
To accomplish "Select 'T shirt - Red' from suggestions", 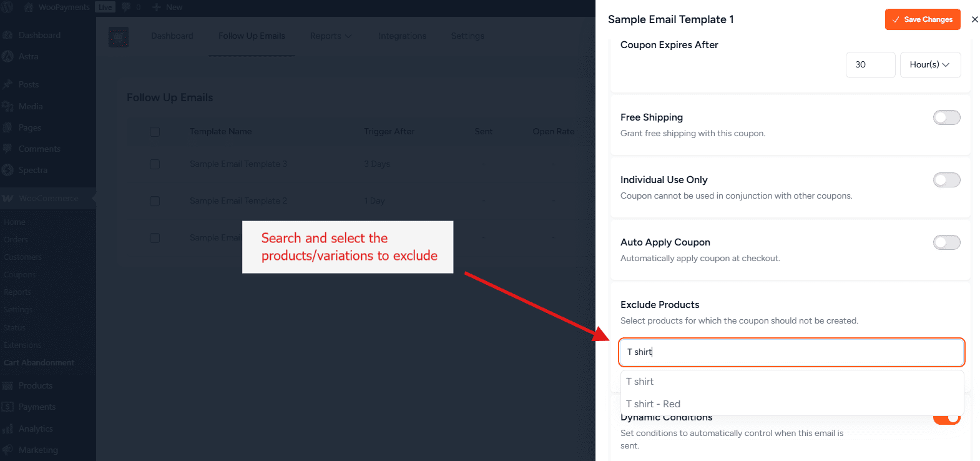I will (654, 404).
